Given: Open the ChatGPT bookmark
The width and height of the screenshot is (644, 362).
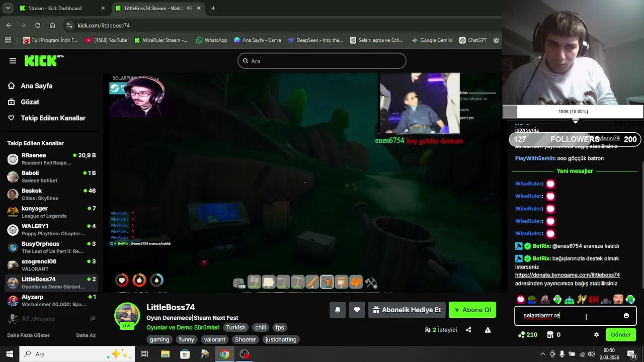Looking at the screenshot, I should [473, 40].
